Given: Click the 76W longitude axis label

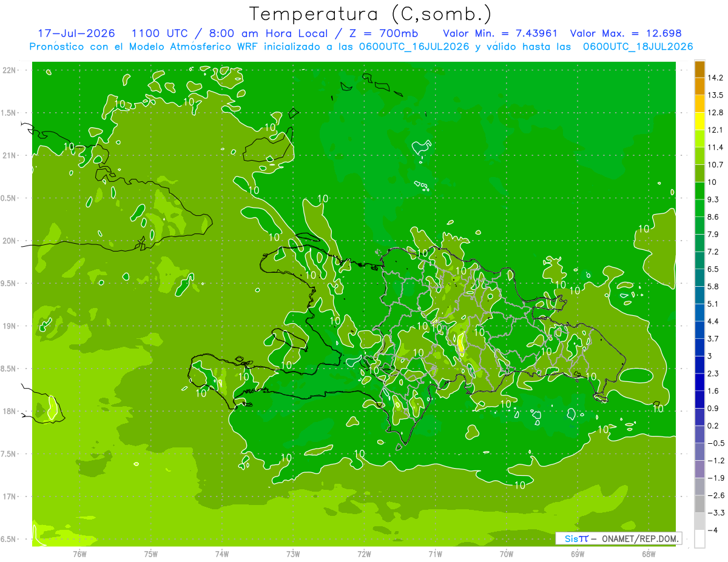Looking at the screenshot, I should 79,554.
